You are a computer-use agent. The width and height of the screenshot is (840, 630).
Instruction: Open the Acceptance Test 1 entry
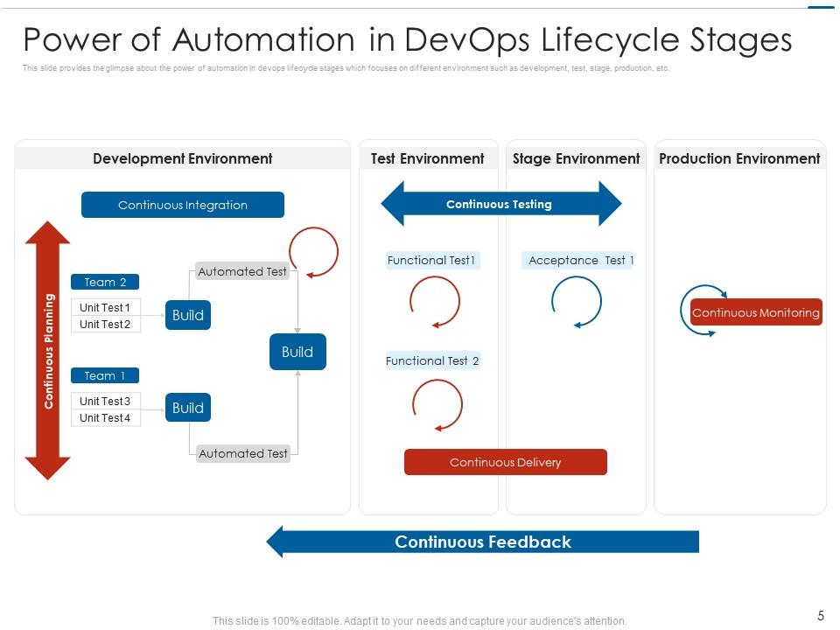pyautogui.click(x=578, y=260)
